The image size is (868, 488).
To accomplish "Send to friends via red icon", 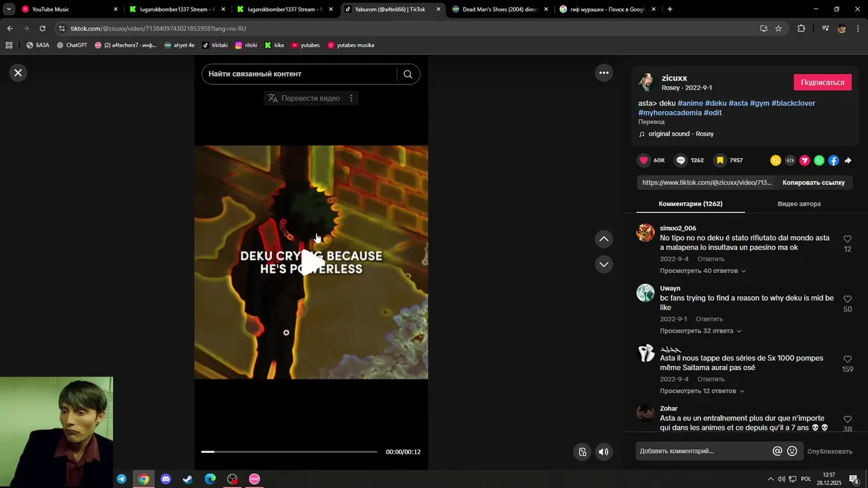I will (x=805, y=161).
